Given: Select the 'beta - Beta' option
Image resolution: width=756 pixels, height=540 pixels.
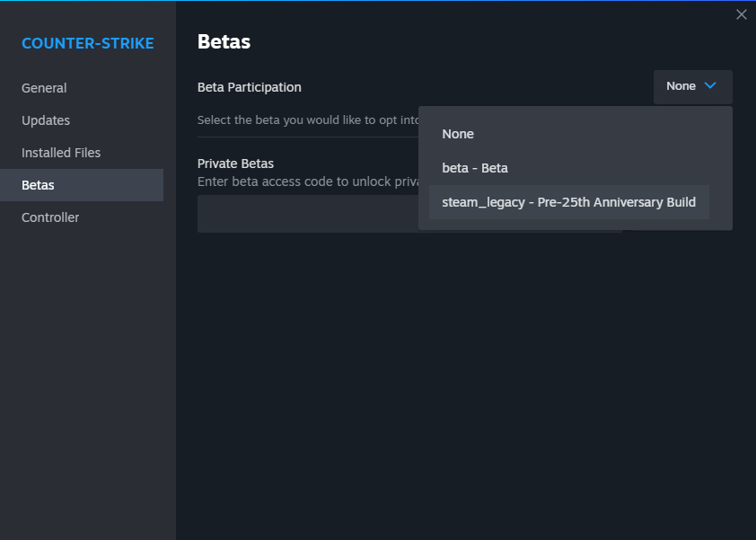Looking at the screenshot, I should click(568, 168).
